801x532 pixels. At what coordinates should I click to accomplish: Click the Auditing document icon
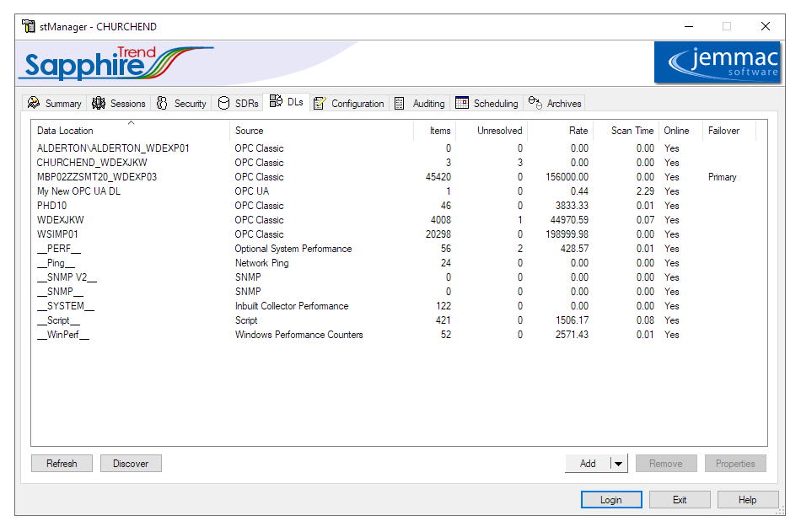(400, 103)
